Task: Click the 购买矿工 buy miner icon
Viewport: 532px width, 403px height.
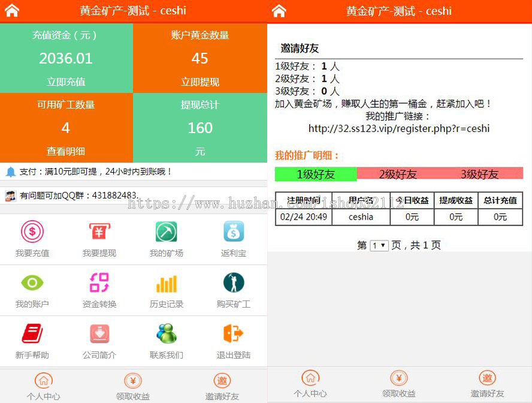Action: [233, 282]
